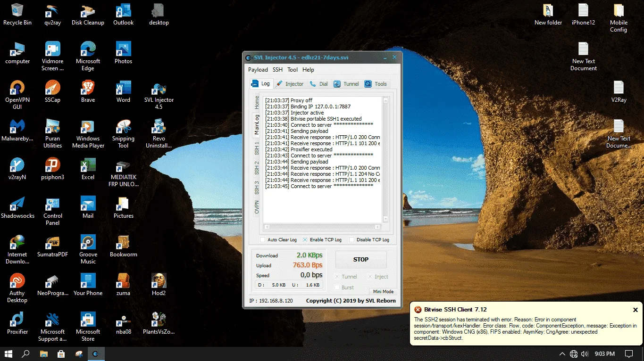644x361 pixels.
Task: Open the volume control in tray
Action: point(585,354)
